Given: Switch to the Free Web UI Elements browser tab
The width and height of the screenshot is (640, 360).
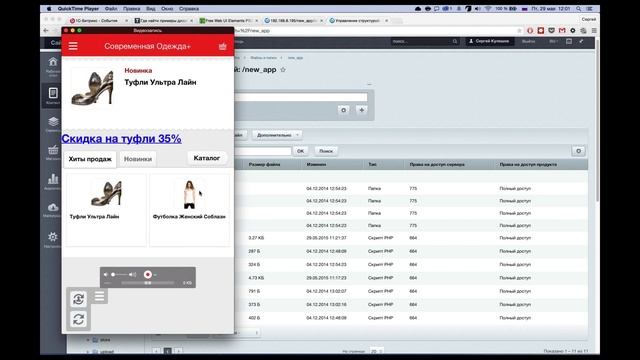Looking at the screenshot, I should point(228,20).
